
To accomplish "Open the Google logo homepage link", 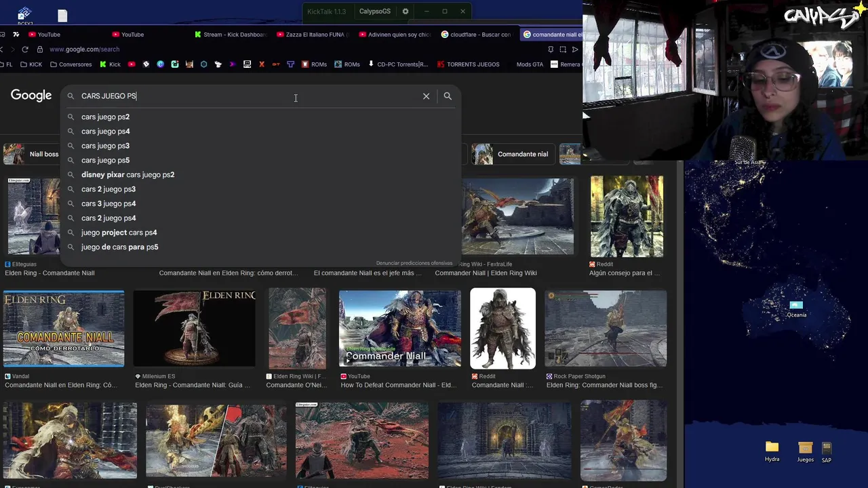I will pyautogui.click(x=31, y=96).
